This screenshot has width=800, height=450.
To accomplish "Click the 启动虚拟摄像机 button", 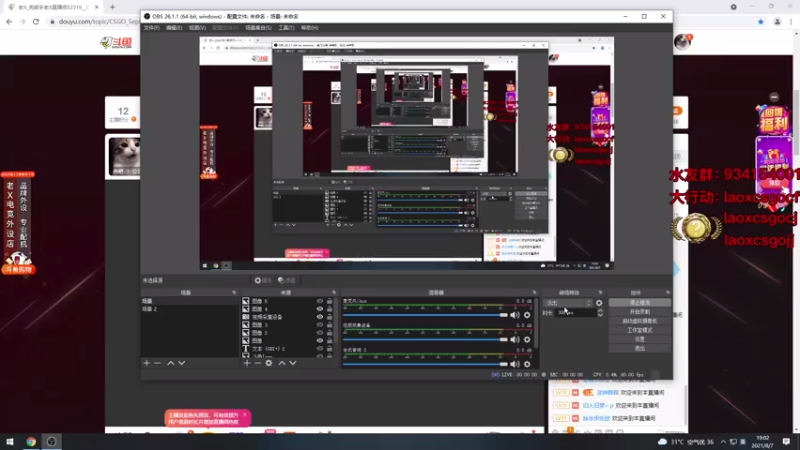I will pyautogui.click(x=640, y=321).
